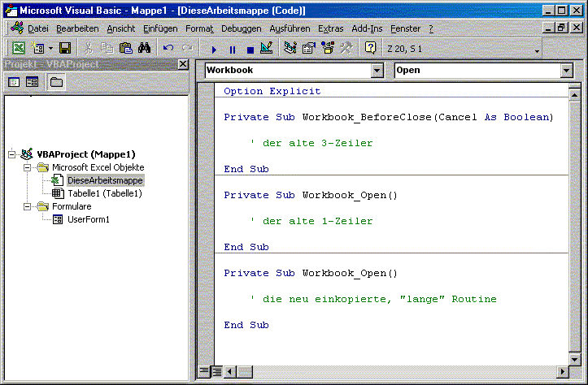Open the Datei menu
This screenshot has height=385, width=588.
pos(38,28)
